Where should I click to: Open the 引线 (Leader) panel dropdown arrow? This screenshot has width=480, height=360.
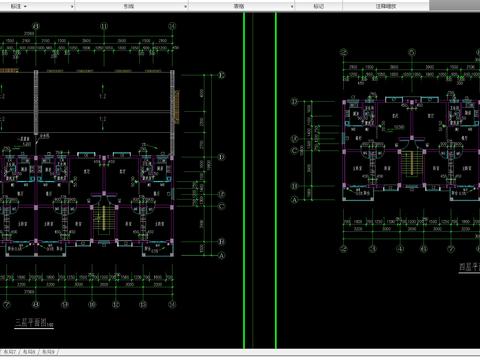186,6
